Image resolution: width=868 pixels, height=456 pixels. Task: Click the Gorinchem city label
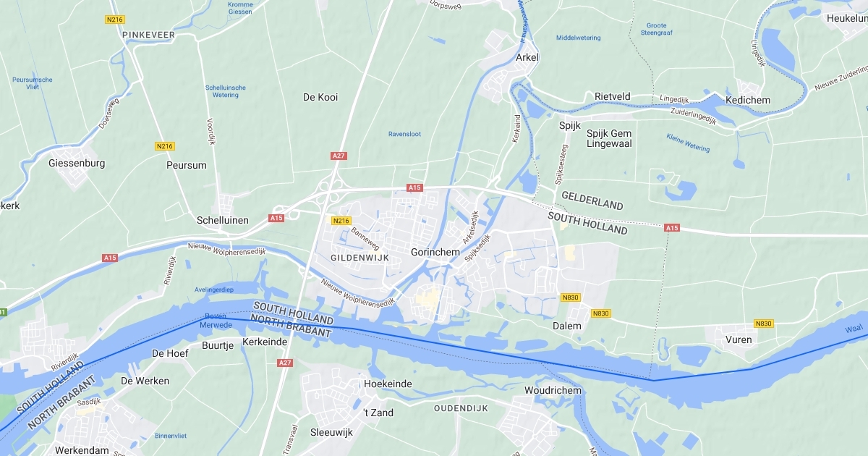(x=435, y=253)
